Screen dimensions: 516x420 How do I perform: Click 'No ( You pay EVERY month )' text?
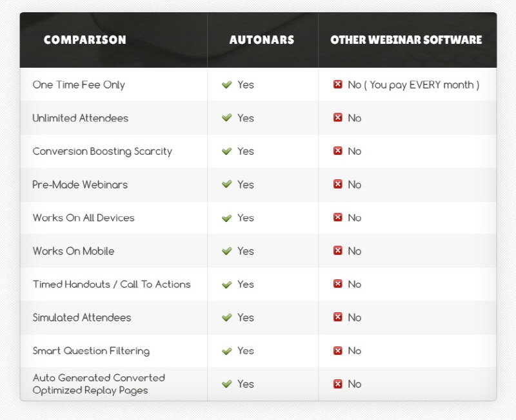click(x=413, y=85)
